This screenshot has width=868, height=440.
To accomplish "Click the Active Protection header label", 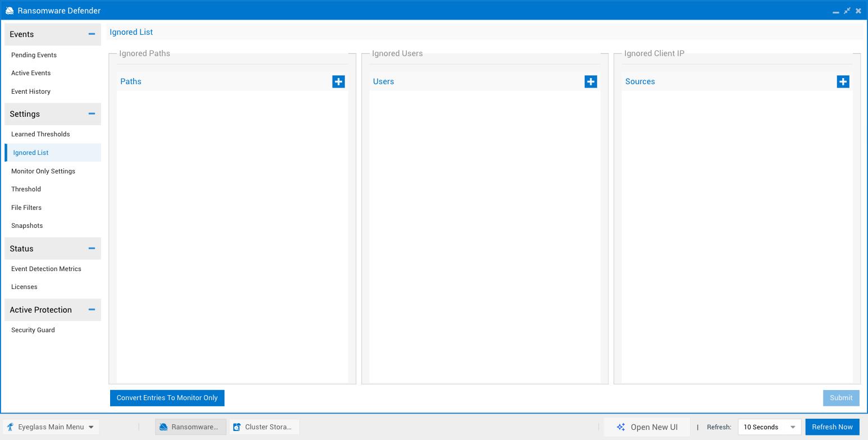I will click(x=40, y=310).
